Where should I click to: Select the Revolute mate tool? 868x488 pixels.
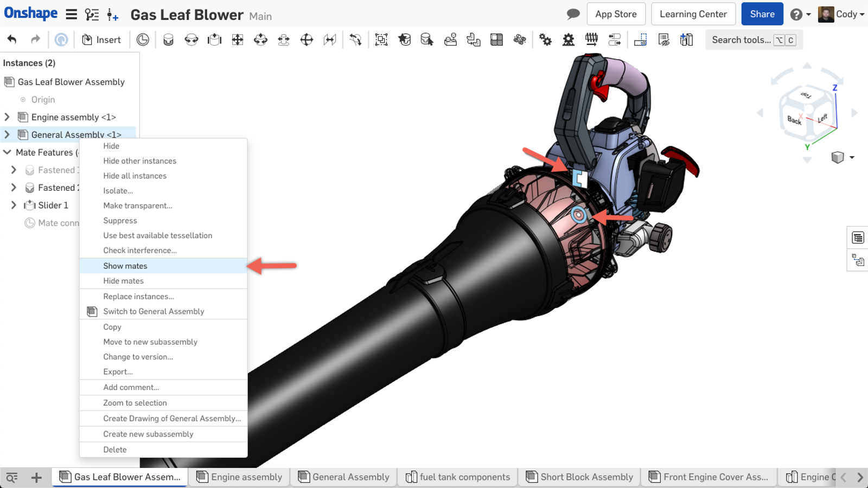tap(192, 40)
